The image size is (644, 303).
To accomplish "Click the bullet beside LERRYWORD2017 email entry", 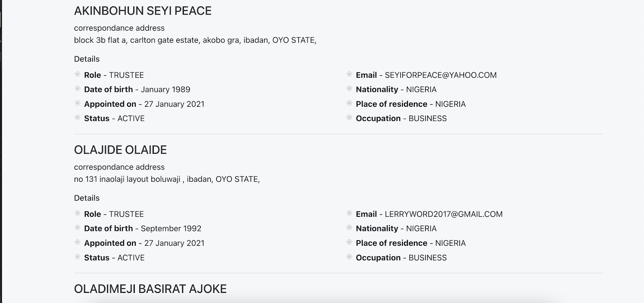I will click(349, 213).
